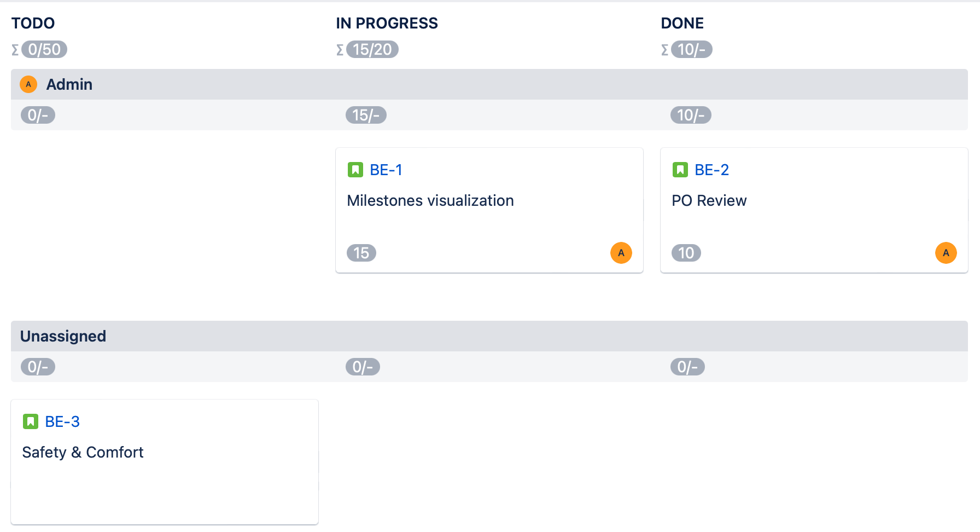Select the Milestones visualization card title
980x532 pixels.
point(430,200)
